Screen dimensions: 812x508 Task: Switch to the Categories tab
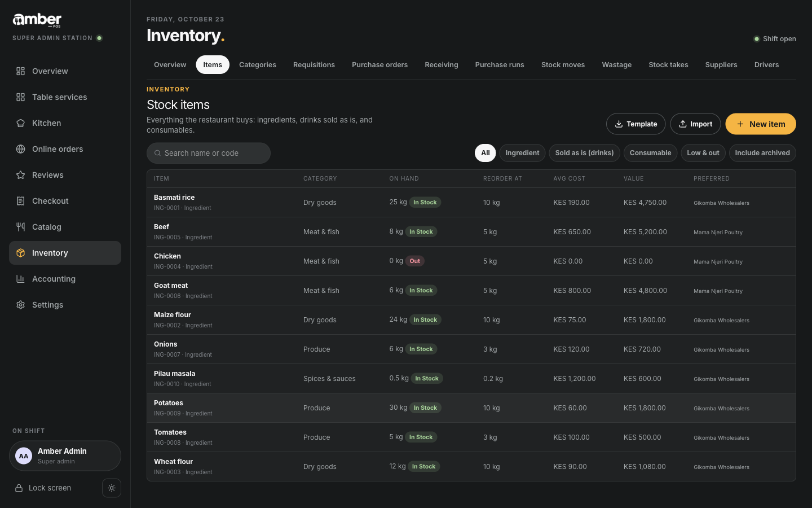[258, 65]
